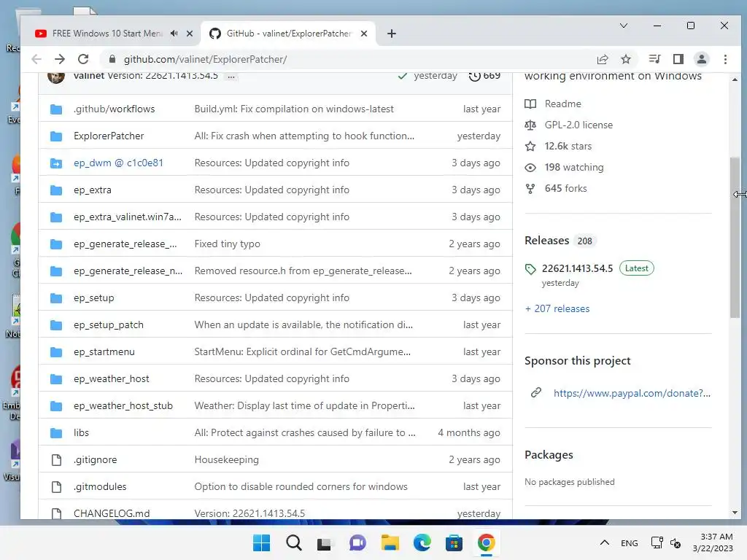This screenshot has width=747, height=560.
Task: Open release 22621.1413.54.5 Latest
Action: coord(589,268)
